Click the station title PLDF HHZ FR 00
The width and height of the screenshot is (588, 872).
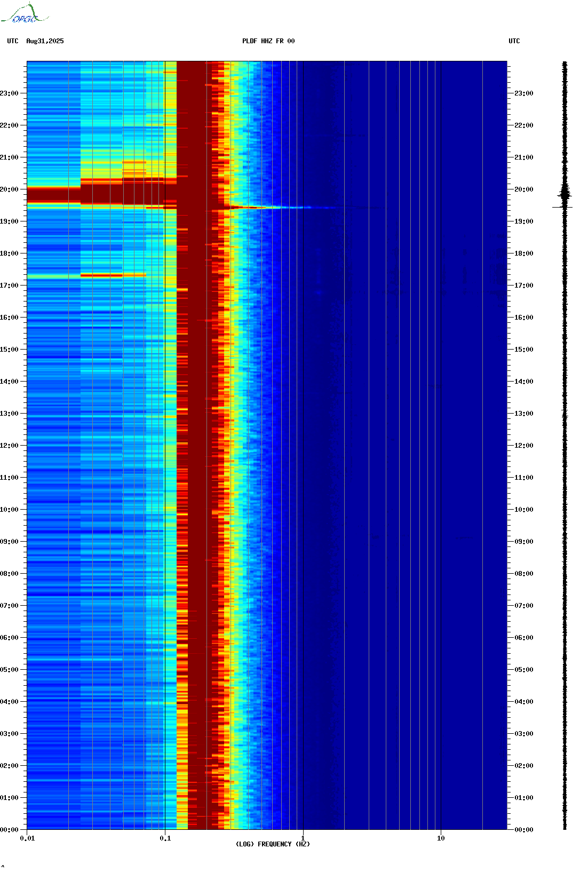268,41
